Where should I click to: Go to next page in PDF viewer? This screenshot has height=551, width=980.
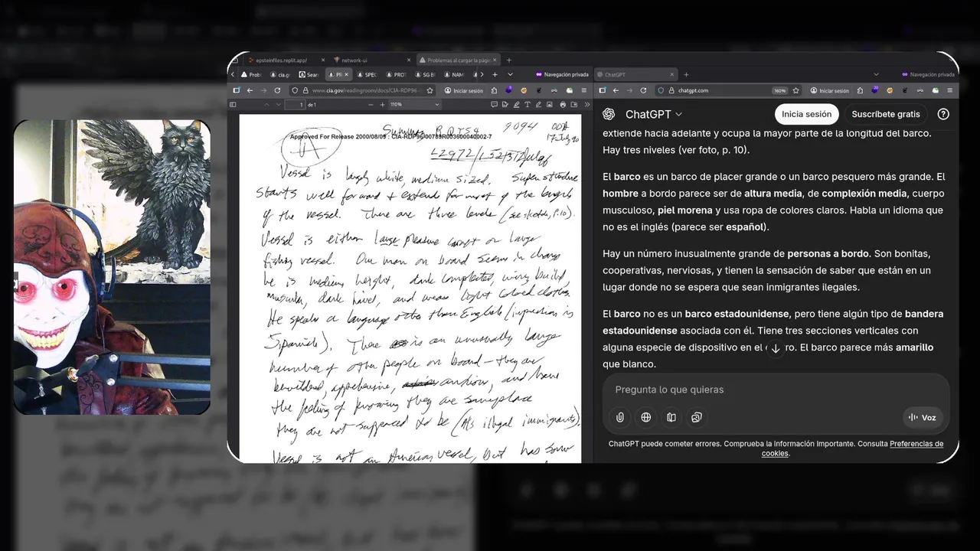click(278, 105)
